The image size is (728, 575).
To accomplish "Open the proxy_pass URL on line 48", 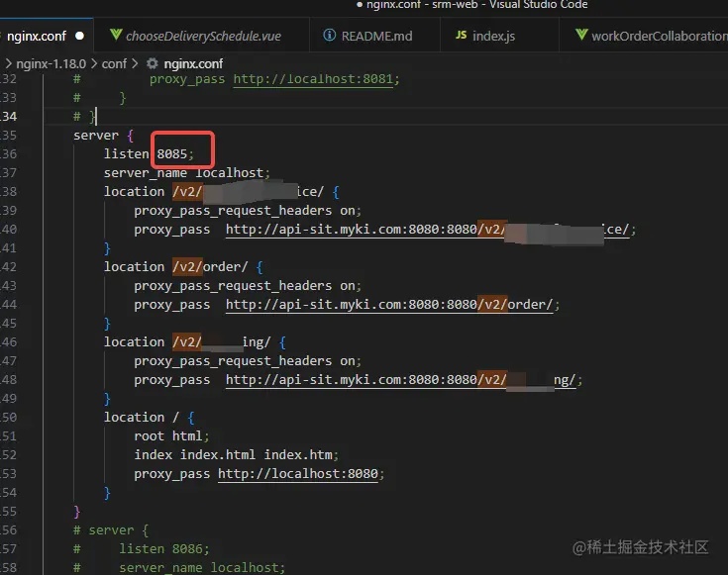I will point(400,380).
